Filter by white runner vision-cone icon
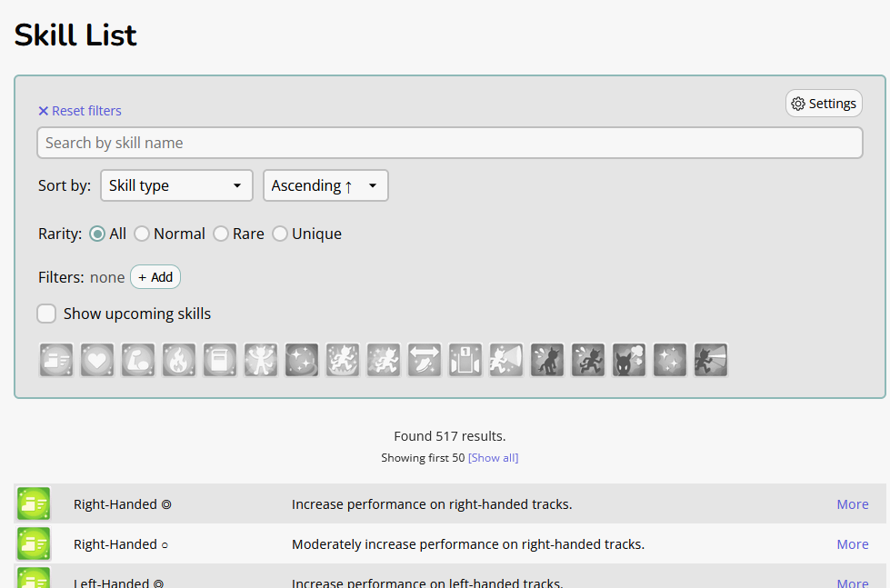 [505, 360]
